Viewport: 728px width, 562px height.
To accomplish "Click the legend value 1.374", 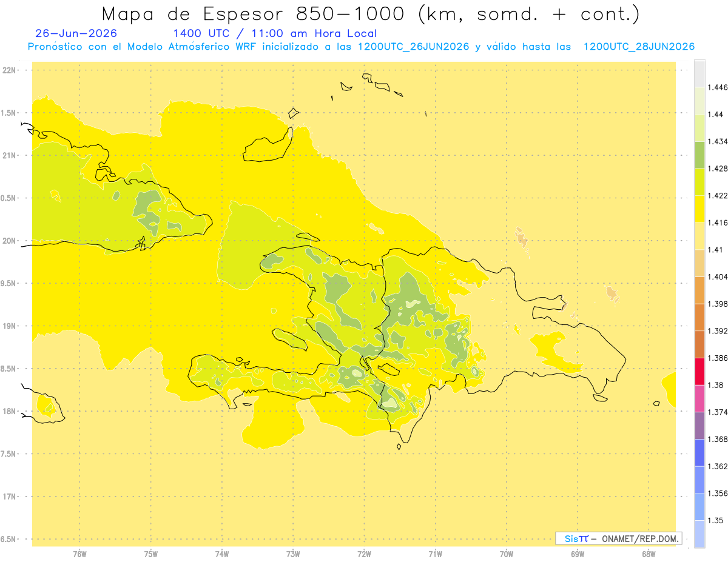I will click(719, 412).
